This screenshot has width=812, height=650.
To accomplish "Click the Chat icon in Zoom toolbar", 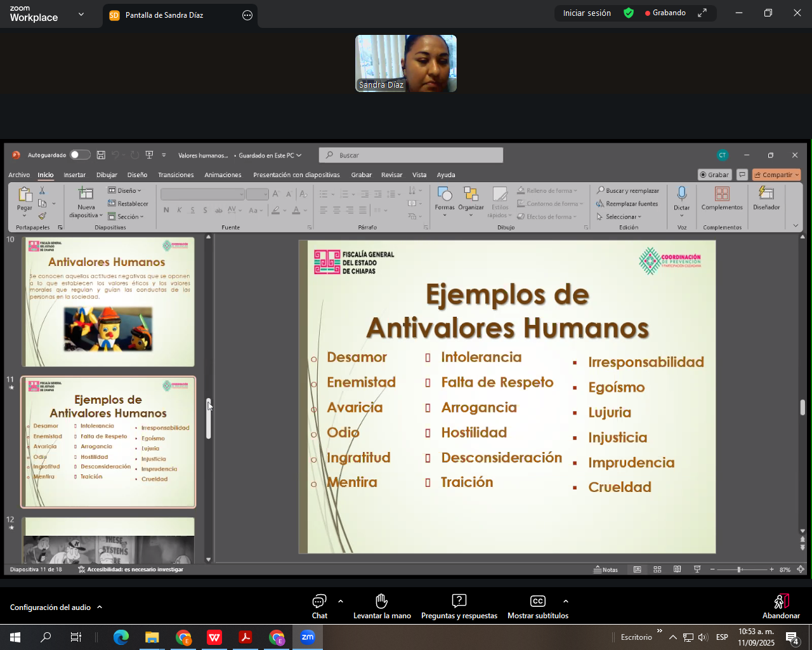I will click(x=319, y=601).
